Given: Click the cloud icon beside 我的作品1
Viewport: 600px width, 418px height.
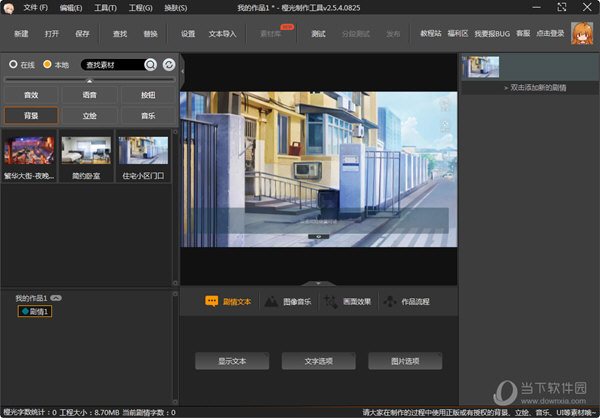Looking at the screenshot, I should tap(56, 298).
